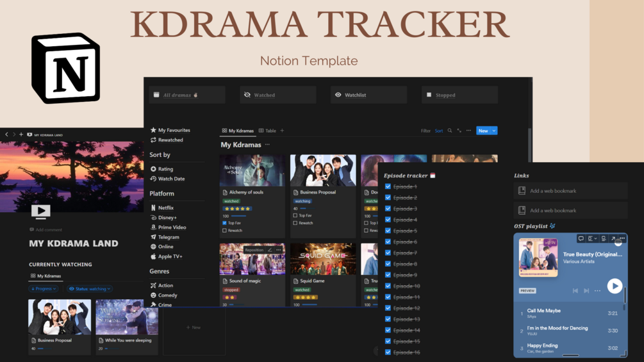Uncheck Episode 10 in episode tracker
This screenshot has width=644, height=362.
click(388, 286)
